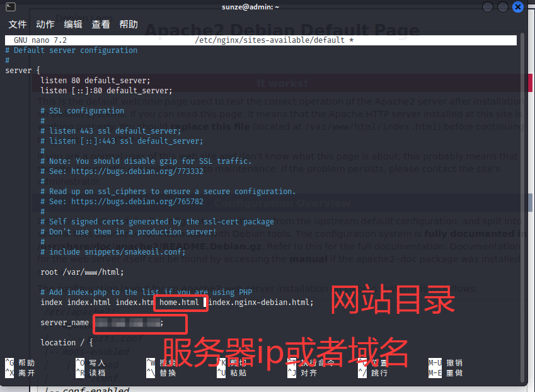Click the ^G 帮助 shortcut in nano
Screen dimensions: 535x392
pos(20,362)
